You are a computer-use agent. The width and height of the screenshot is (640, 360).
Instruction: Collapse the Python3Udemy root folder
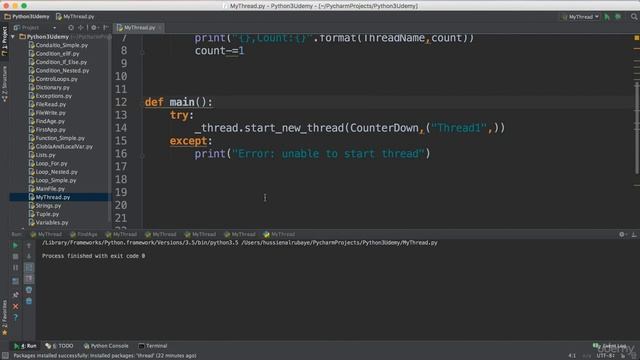click(13, 37)
